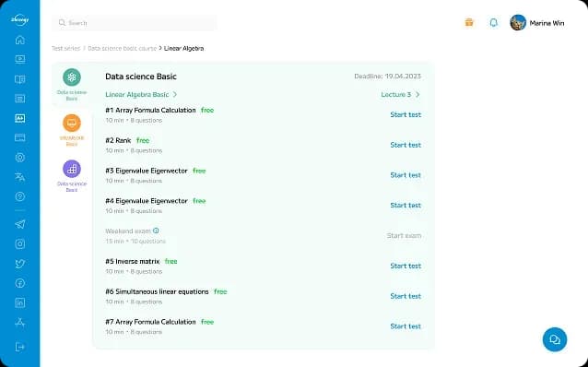Screen dimensions: 588x367
Task: Start test for #5 Inverse matrix
Action: click(406, 266)
